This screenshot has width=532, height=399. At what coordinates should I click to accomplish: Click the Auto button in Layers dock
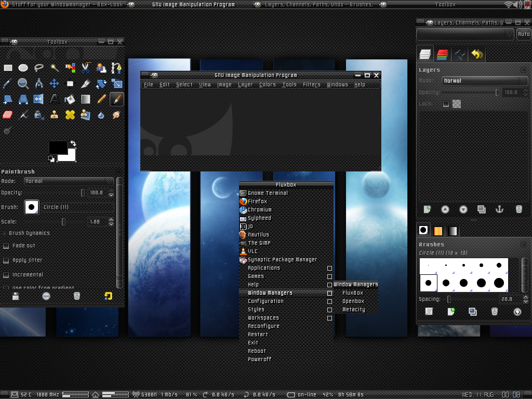tap(524, 34)
